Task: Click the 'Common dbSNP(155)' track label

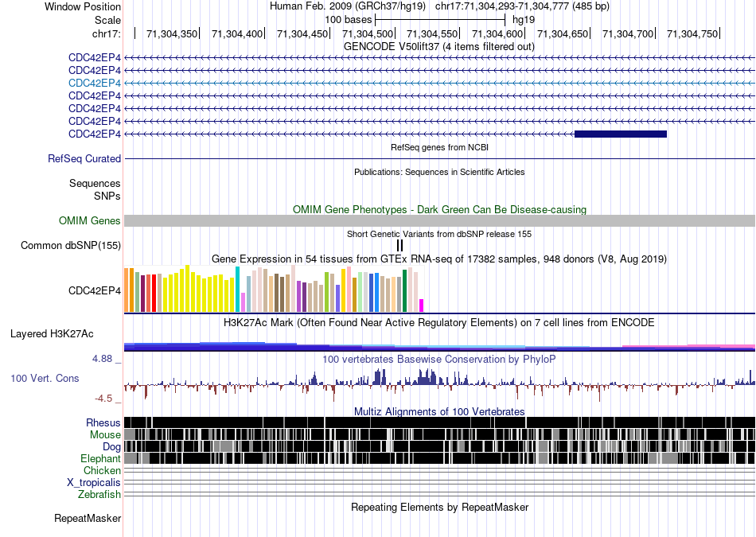Action: pos(71,245)
